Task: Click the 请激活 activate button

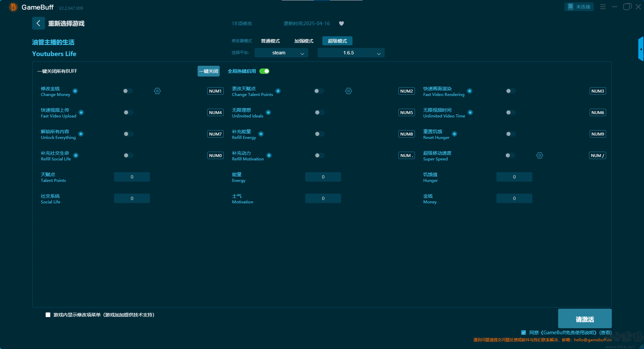Action: (585, 318)
